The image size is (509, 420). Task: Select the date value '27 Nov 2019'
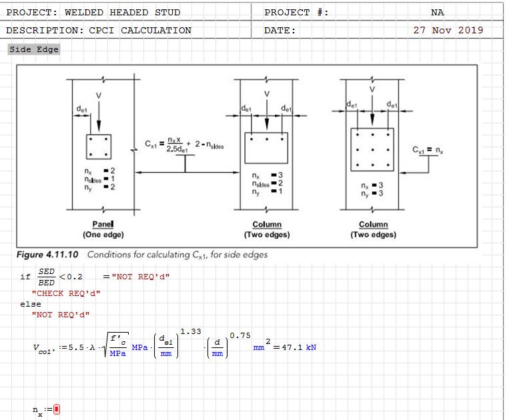coord(448,30)
